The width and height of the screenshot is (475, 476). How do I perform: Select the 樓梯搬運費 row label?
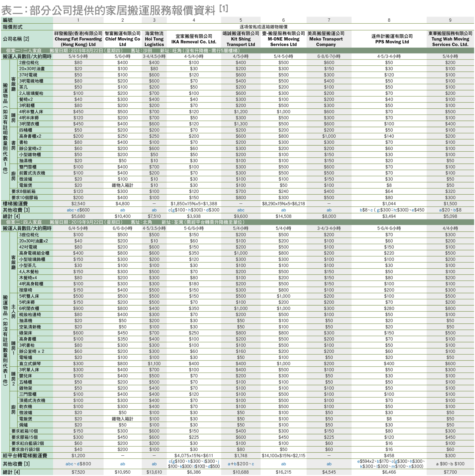click(15, 204)
